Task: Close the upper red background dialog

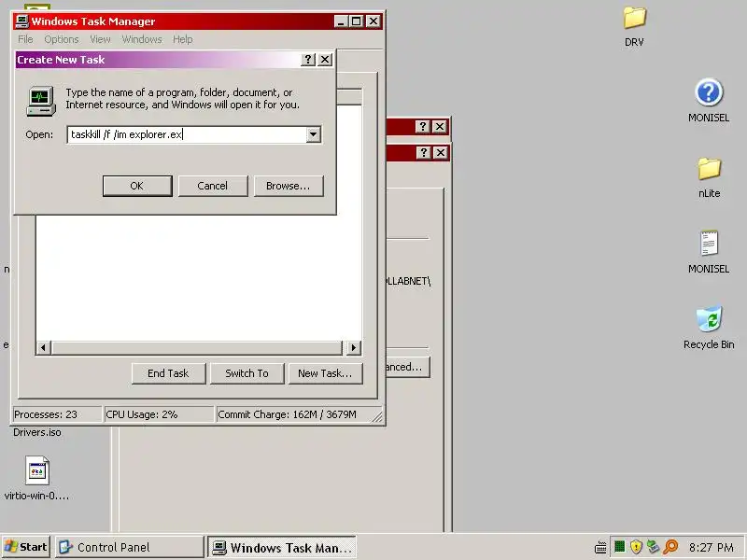Action: click(x=440, y=127)
